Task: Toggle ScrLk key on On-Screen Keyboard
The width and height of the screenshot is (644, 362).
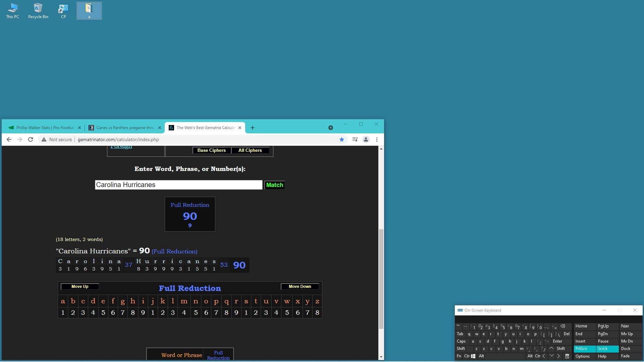Action: 607,349
